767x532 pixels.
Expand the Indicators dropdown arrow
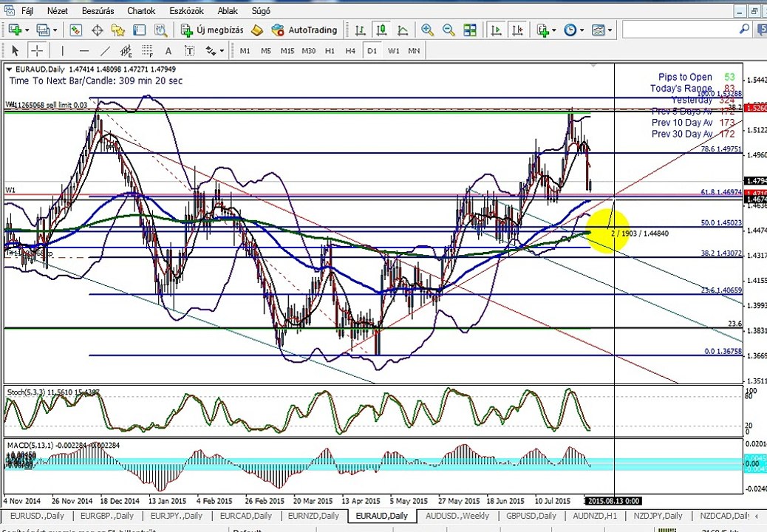point(554,30)
